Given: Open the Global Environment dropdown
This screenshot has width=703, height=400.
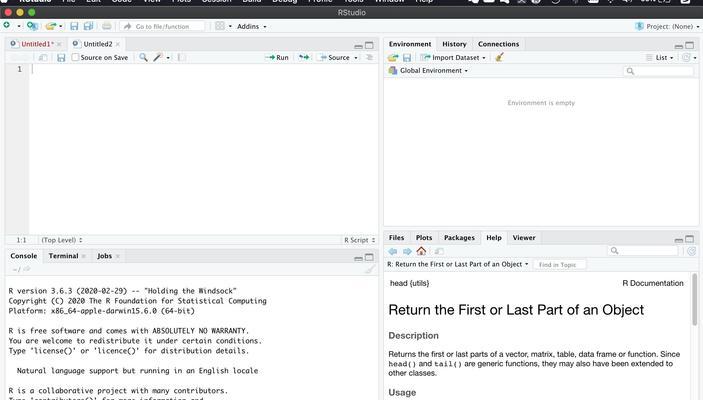Looking at the screenshot, I should coord(428,70).
